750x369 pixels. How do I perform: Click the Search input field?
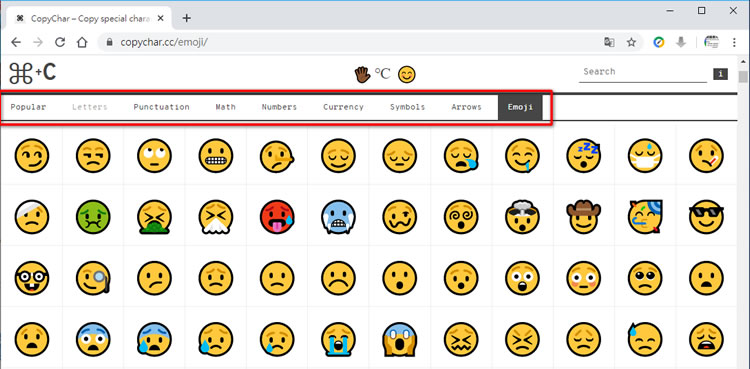pyautogui.click(x=642, y=72)
